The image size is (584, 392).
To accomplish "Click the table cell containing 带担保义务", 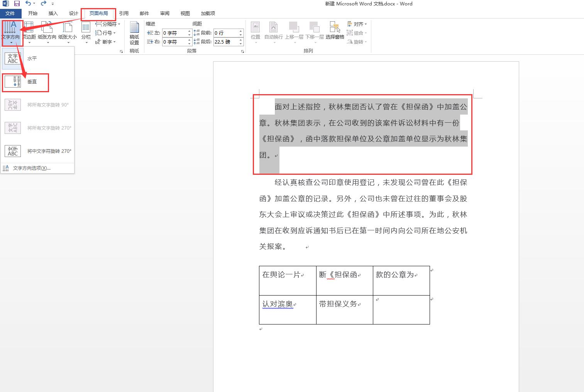I will coord(344,310).
